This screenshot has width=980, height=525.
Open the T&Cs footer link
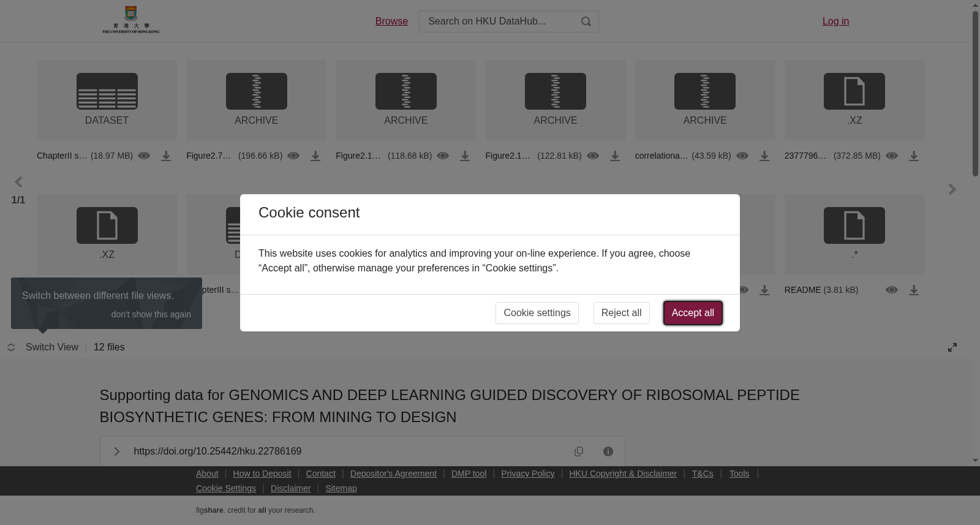[x=703, y=474]
